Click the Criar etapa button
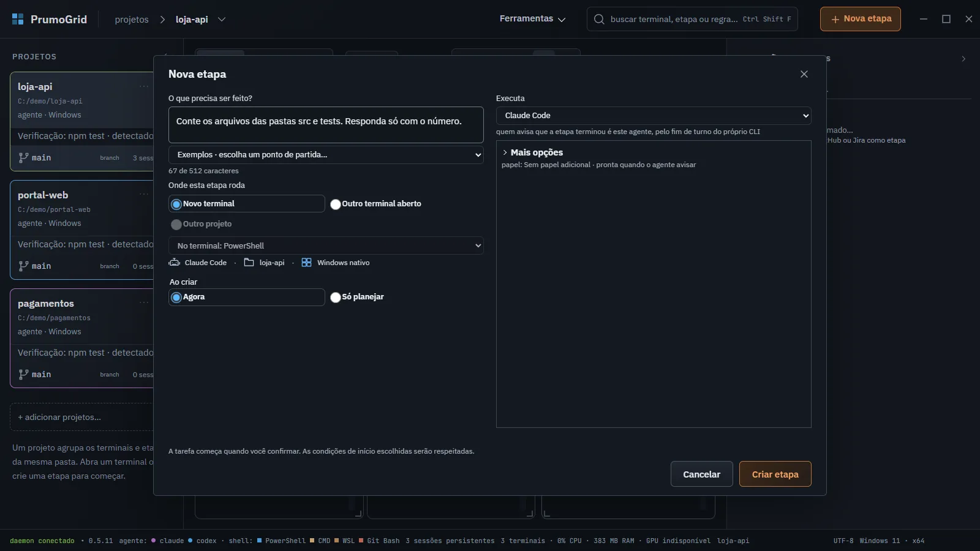The height and width of the screenshot is (551, 980). click(x=775, y=474)
